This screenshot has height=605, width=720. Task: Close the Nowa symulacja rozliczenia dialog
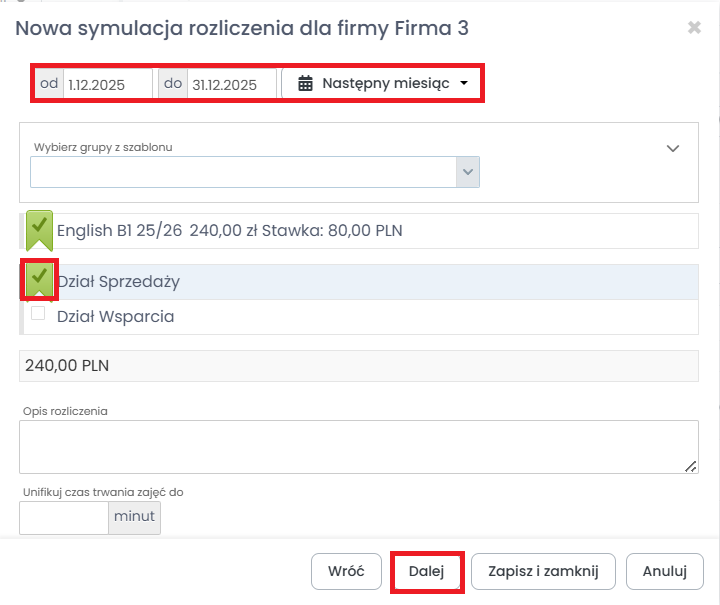(x=694, y=28)
